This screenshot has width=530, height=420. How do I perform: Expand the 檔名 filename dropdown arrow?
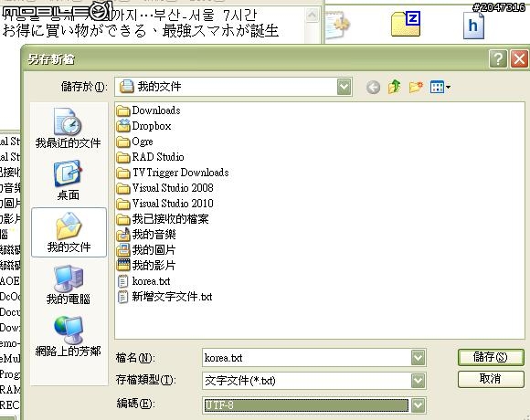pos(418,358)
